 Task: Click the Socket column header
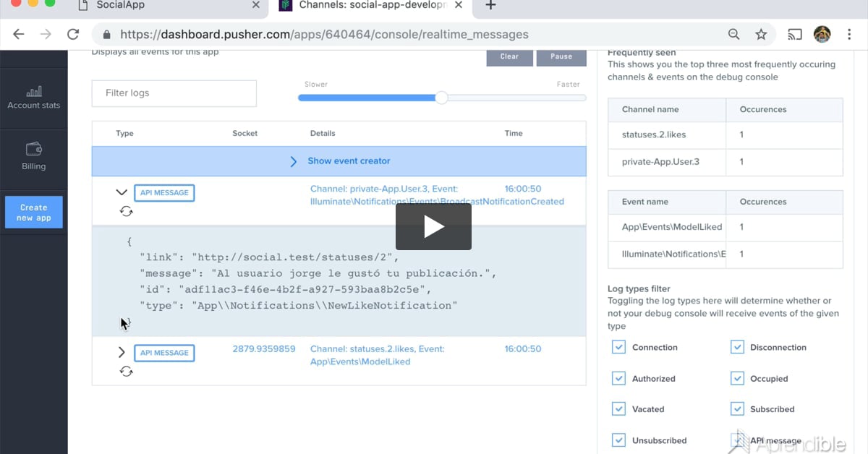click(244, 133)
